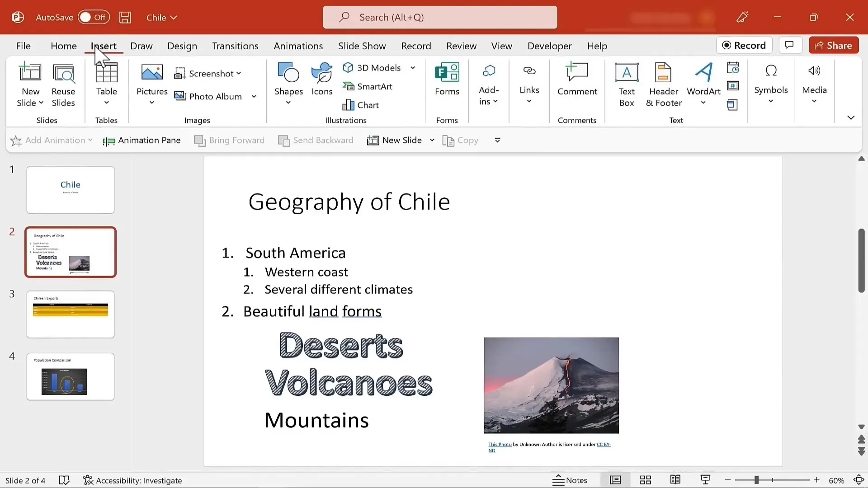Click 3D Models
The height and width of the screenshot is (488, 868).
(x=372, y=67)
